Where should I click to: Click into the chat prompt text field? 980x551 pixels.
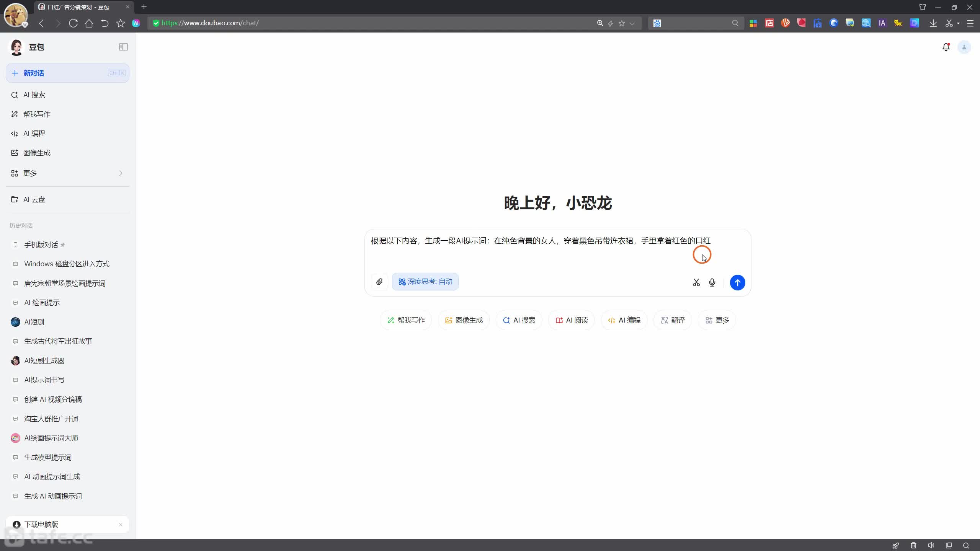[x=557, y=249]
